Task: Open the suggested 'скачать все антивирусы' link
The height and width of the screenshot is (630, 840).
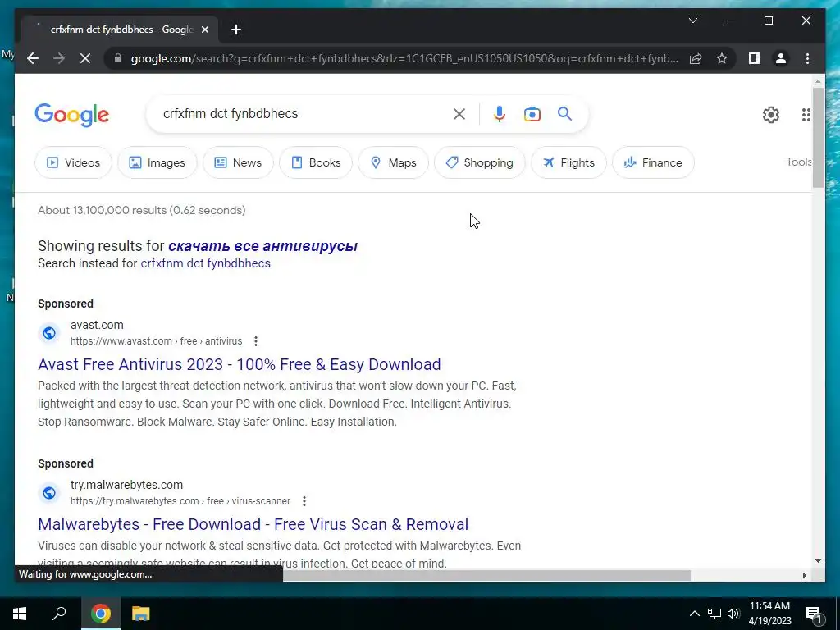Action: point(262,246)
